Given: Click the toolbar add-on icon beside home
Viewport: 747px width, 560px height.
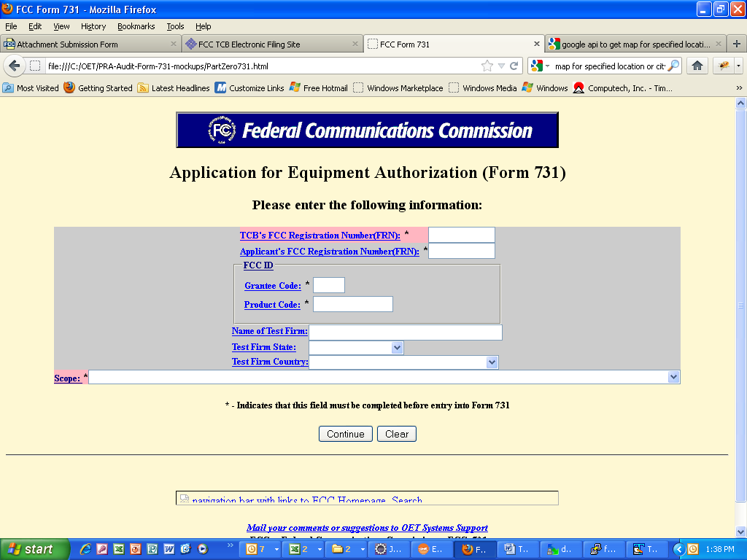Looking at the screenshot, I should click(724, 66).
